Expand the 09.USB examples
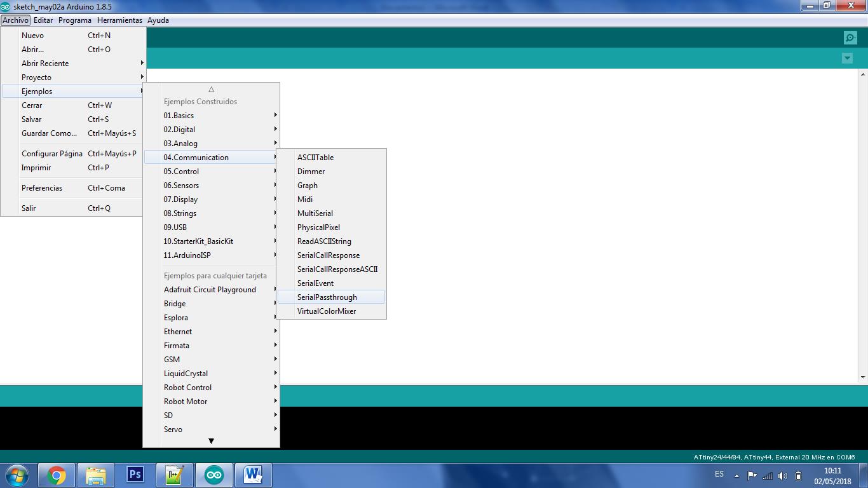This screenshot has width=868, height=488. click(211, 227)
